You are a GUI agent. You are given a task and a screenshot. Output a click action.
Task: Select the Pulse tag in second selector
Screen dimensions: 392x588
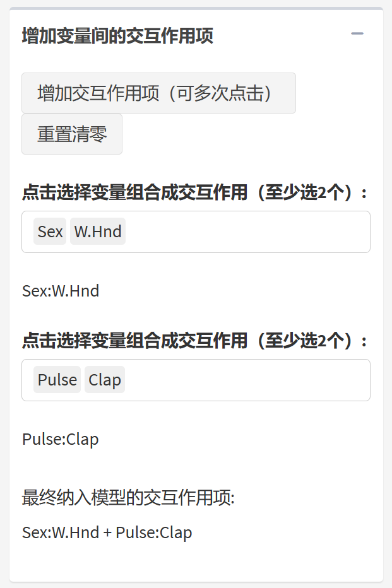pyautogui.click(x=57, y=380)
